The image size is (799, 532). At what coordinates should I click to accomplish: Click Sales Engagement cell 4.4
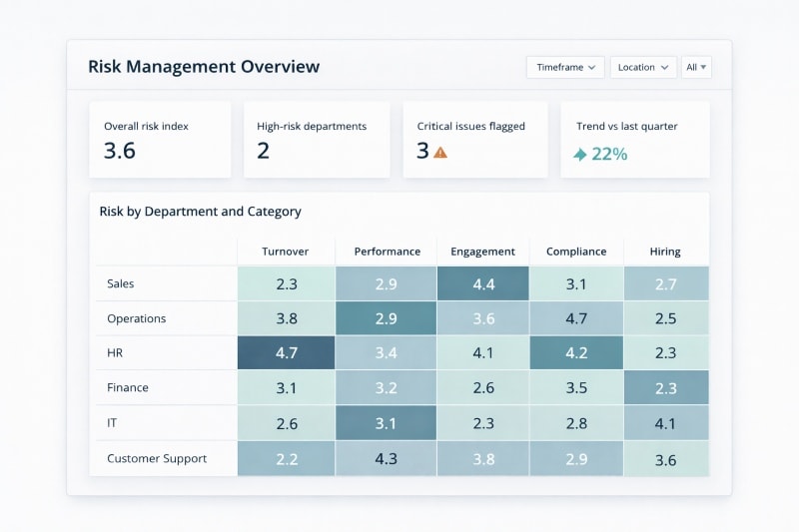483,283
